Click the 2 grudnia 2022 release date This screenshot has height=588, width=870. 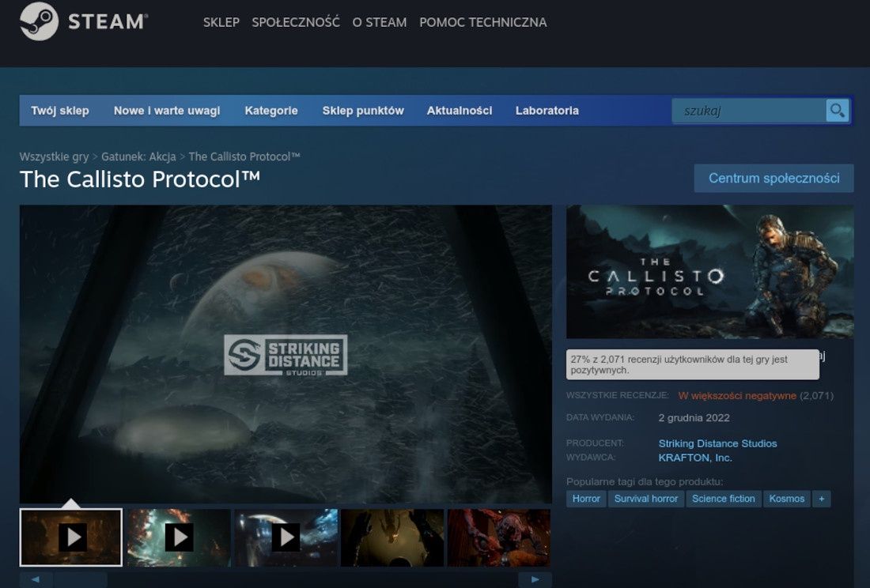click(x=694, y=418)
